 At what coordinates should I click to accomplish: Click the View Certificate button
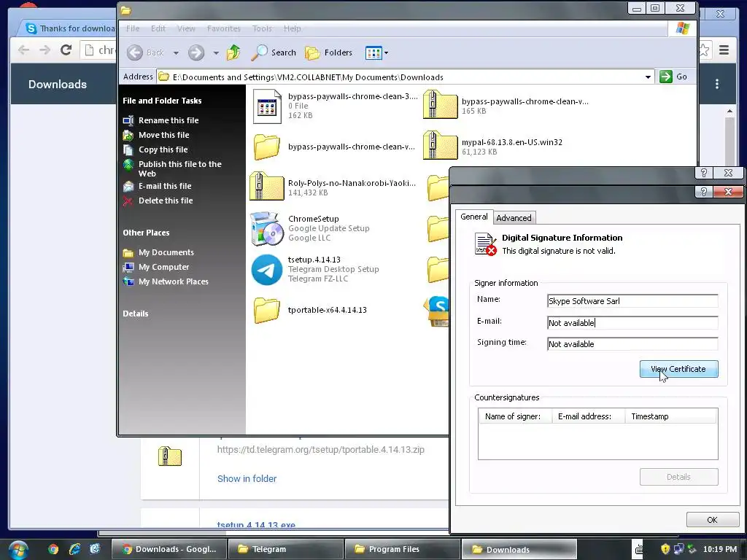point(678,369)
